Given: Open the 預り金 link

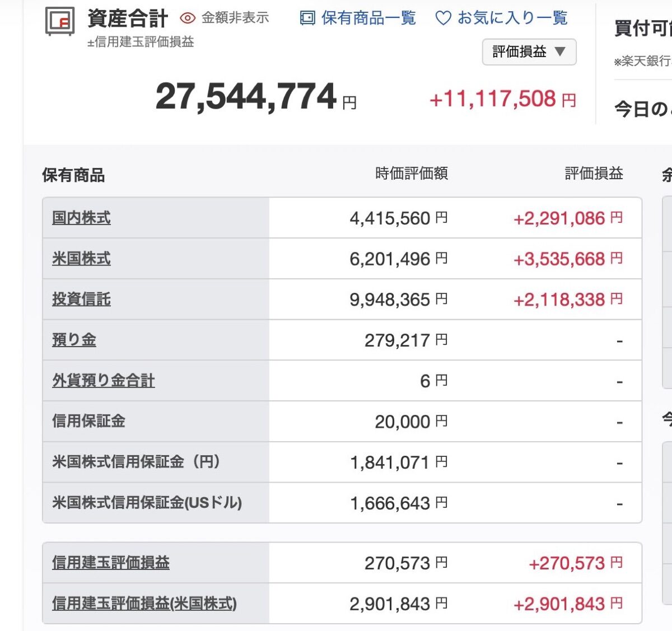Looking at the screenshot, I should 74,340.
